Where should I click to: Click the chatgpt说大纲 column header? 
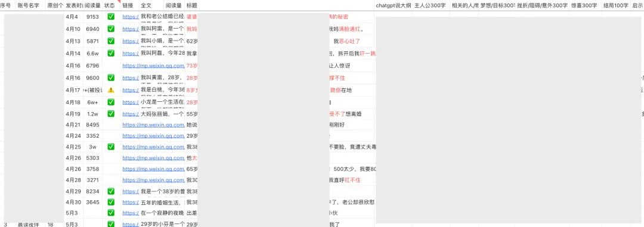392,5
